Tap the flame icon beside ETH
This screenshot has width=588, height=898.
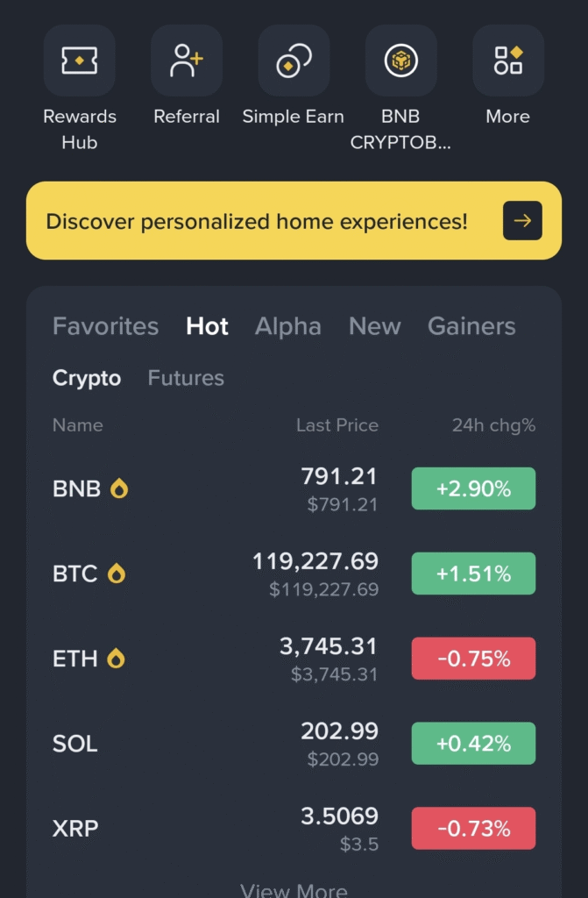[116, 659]
